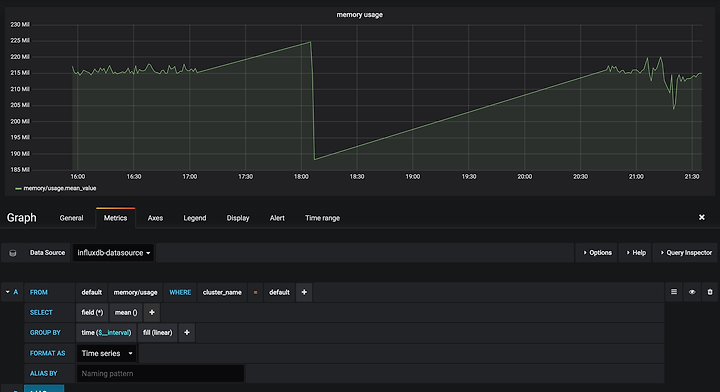
Task: Open the Display tab
Action: click(x=238, y=218)
